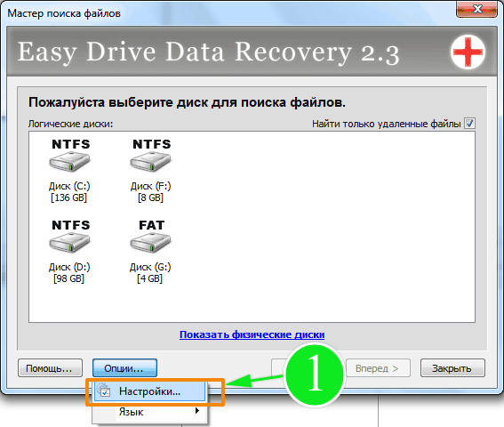
Task: Select the NTFS drive icon for Disk F:
Action: click(151, 157)
